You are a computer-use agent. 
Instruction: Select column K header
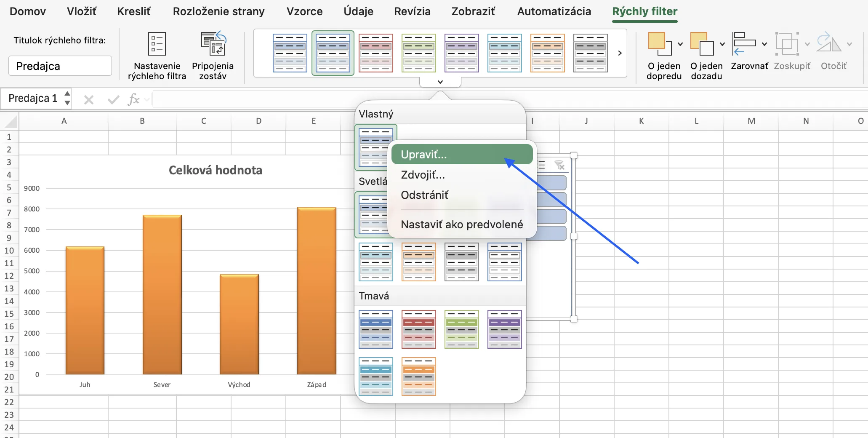[641, 121]
